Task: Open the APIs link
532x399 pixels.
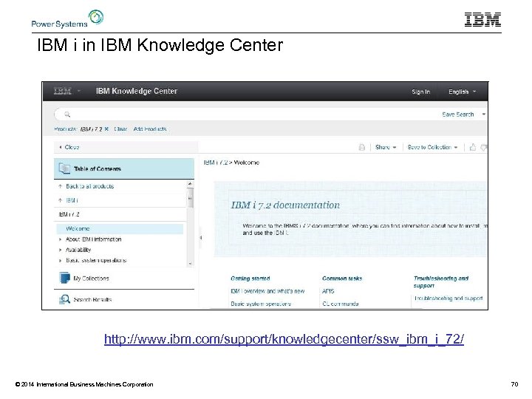Action: click(328, 291)
